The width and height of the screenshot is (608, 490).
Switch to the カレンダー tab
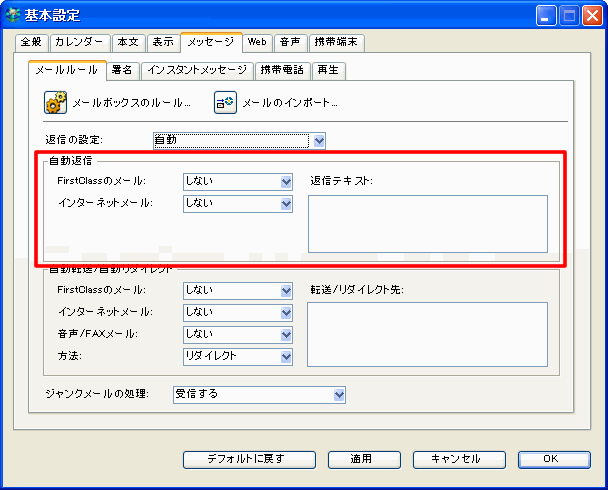(79, 42)
